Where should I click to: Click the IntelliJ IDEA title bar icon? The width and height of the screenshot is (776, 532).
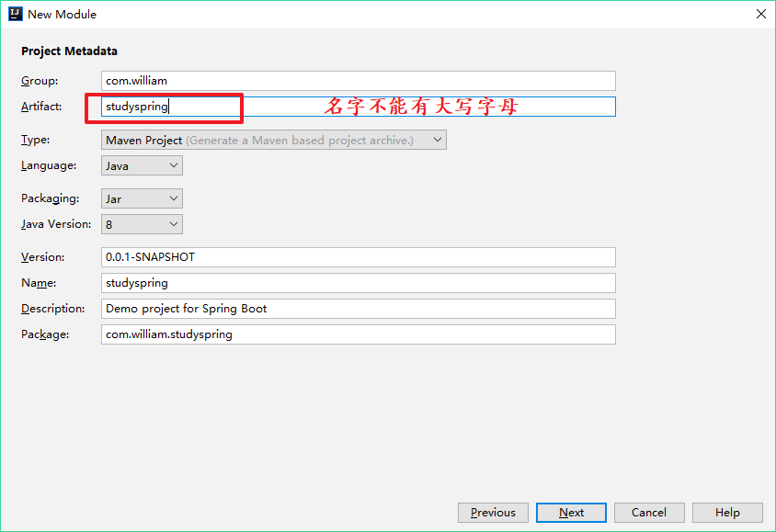(x=16, y=14)
